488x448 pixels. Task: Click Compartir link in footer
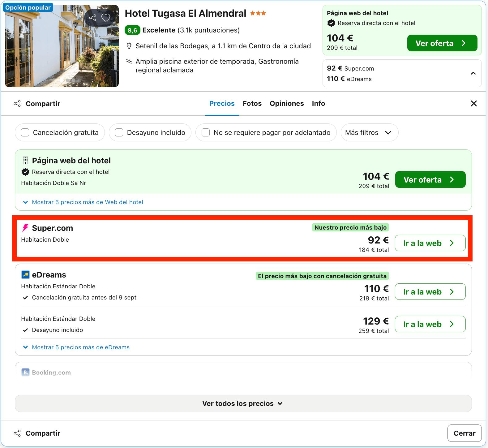click(43, 433)
